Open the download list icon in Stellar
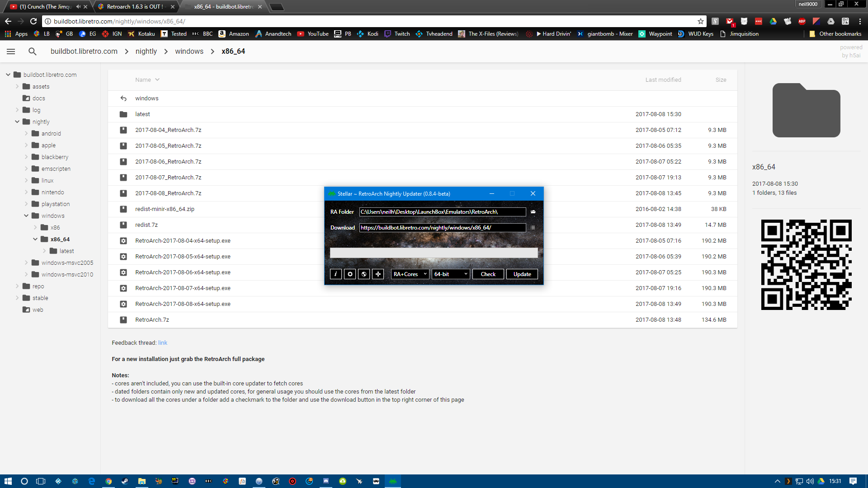 tap(533, 228)
